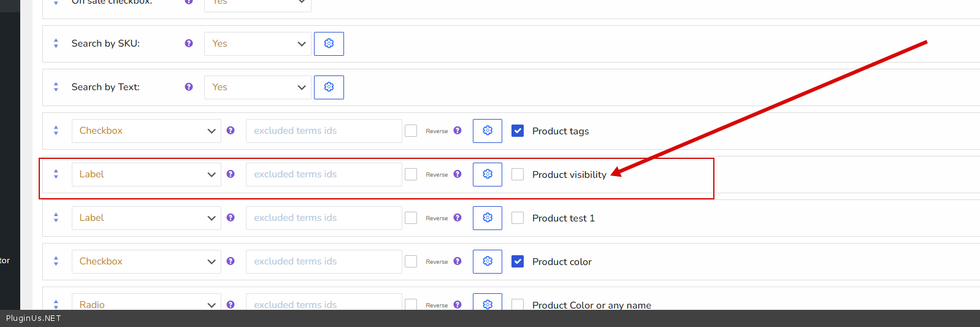Viewport: 980px width, 327px height.
Task: Open settings gear for Search by Text
Action: click(329, 87)
